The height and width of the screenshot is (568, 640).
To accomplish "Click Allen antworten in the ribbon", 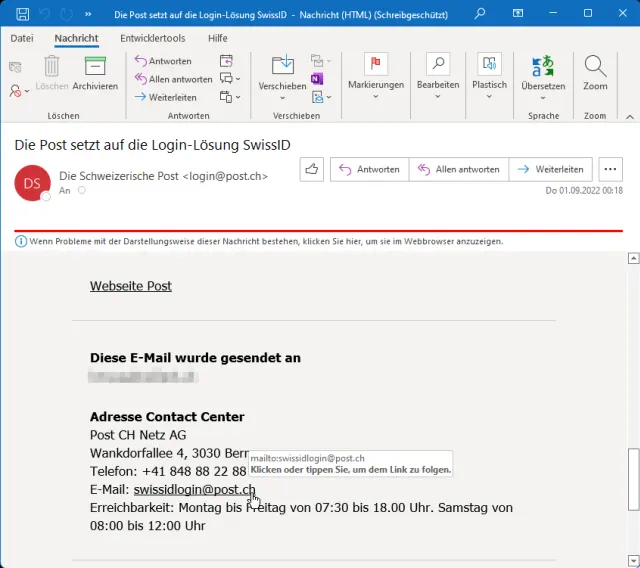I will [x=174, y=79].
